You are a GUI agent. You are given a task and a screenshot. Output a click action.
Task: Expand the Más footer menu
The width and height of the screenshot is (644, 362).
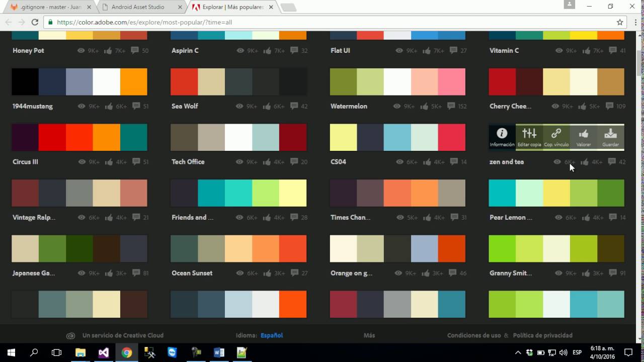tap(369, 335)
